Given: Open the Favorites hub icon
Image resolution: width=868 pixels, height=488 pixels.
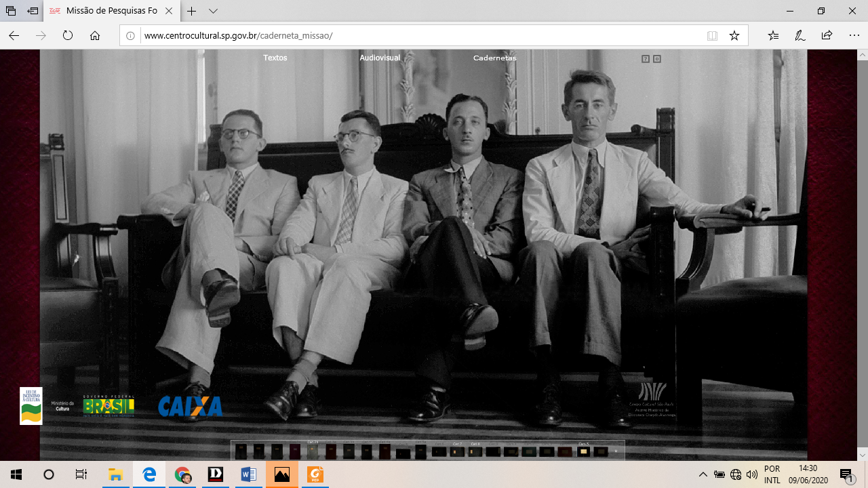Looking at the screenshot, I should click(774, 36).
